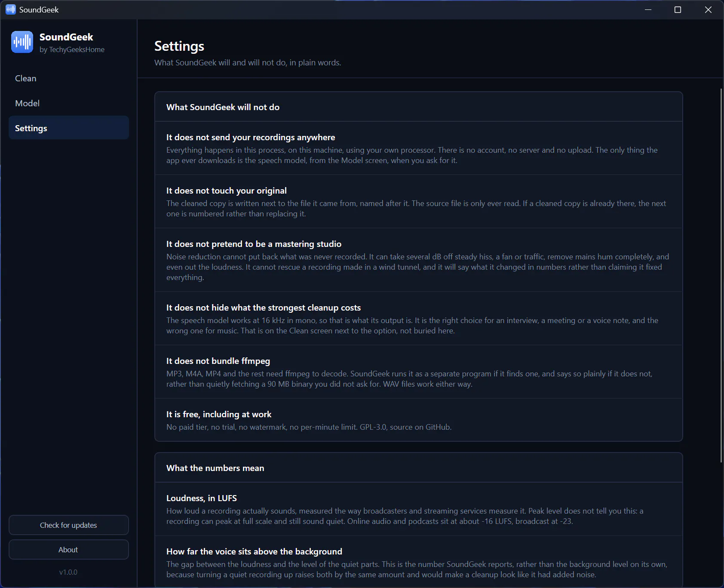Click "It is free, including at work" heading
This screenshot has height=588, width=724.
tap(219, 414)
